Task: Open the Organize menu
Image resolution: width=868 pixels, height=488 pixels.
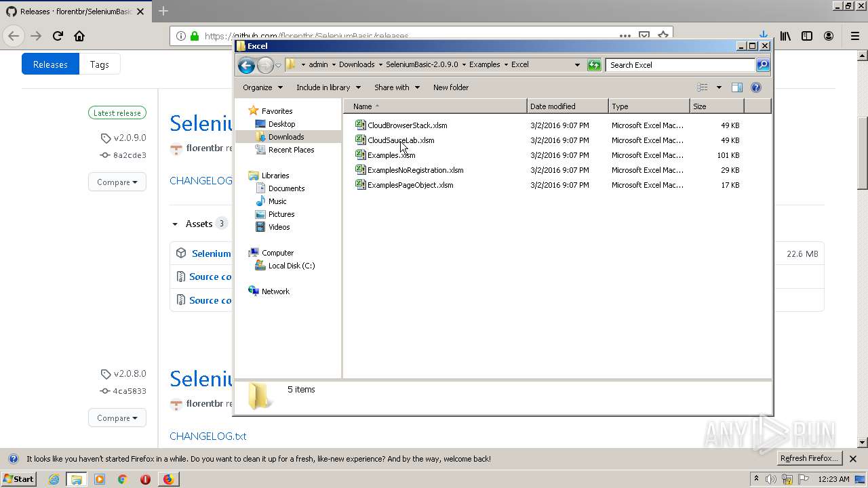Action: pos(262,87)
